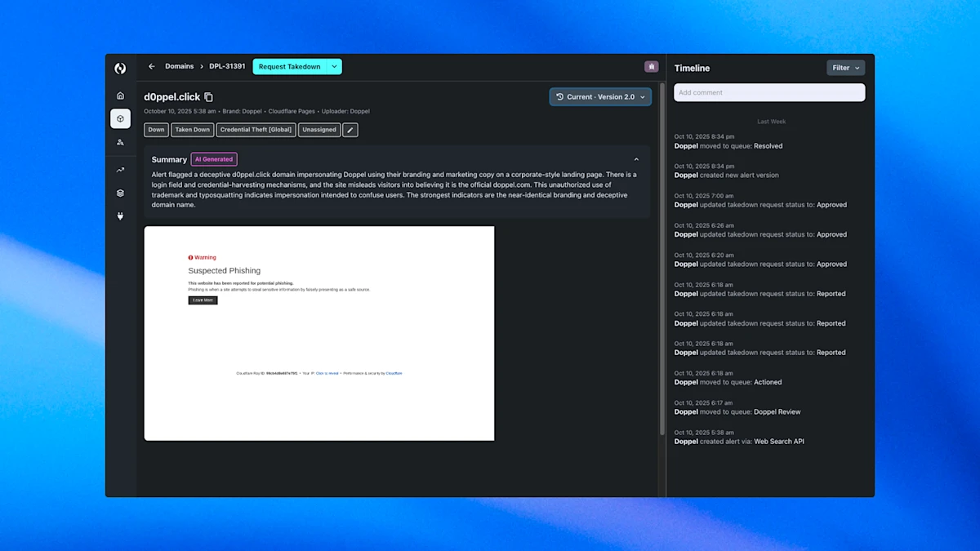Open the alerts shield icon in the sidebar
The height and width of the screenshot is (551, 980).
(120, 118)
